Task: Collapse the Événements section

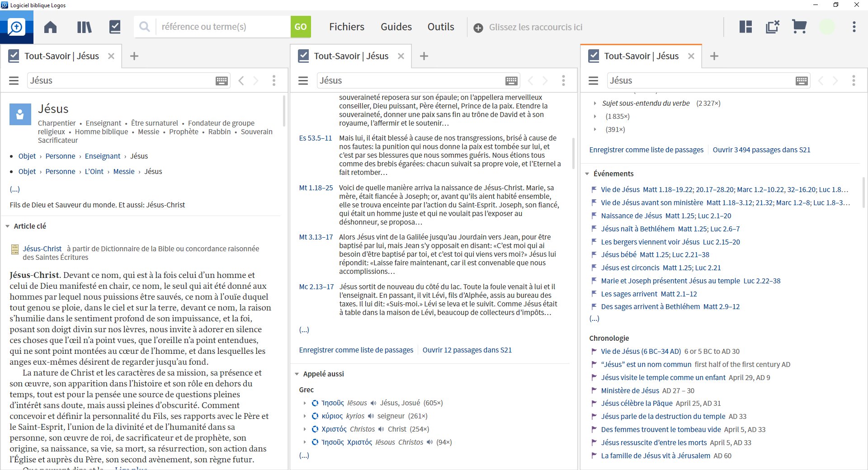Action: 587,174
